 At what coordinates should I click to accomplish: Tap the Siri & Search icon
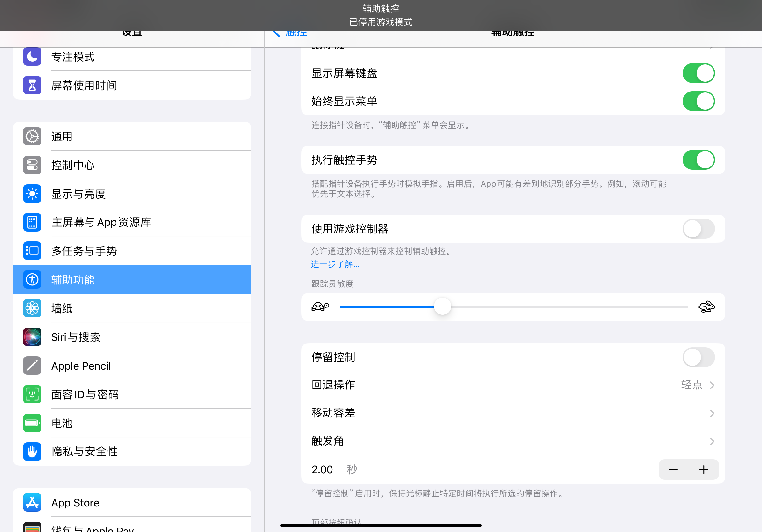pyautogui.click(x=32, y=337)
